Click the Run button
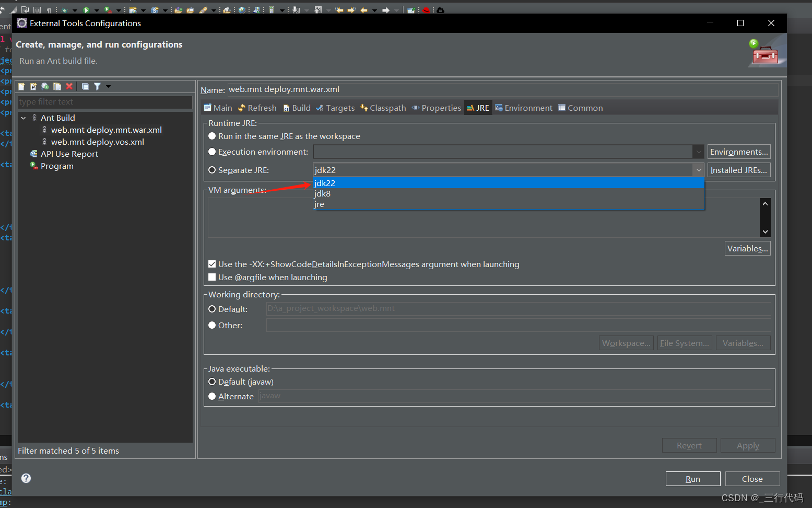 (x=693, y=479)
